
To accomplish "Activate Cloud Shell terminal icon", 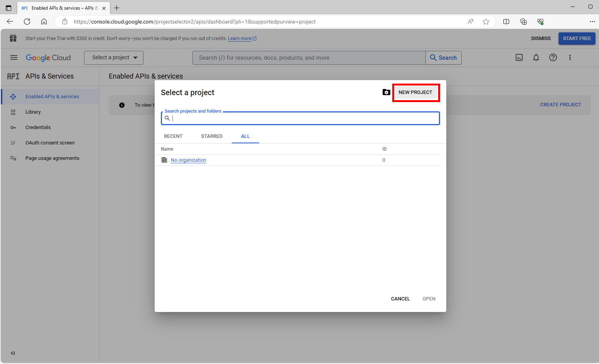I will coord(519,58).
